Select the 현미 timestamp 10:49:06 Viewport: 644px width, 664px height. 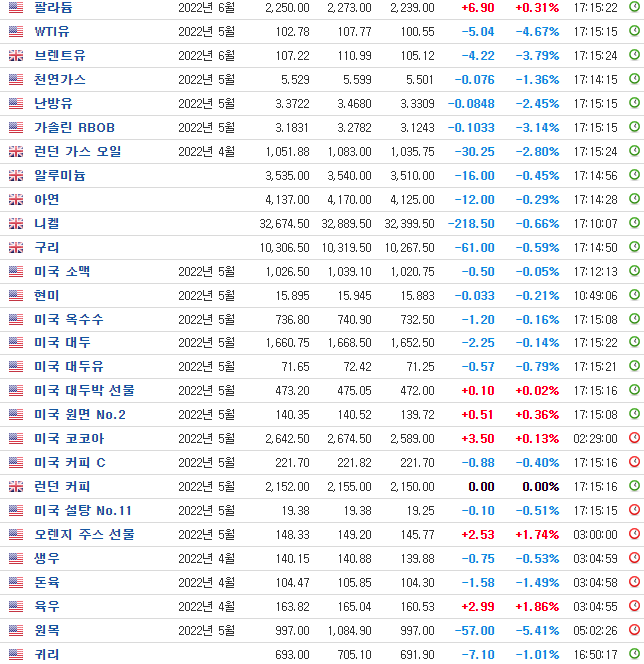595,296
